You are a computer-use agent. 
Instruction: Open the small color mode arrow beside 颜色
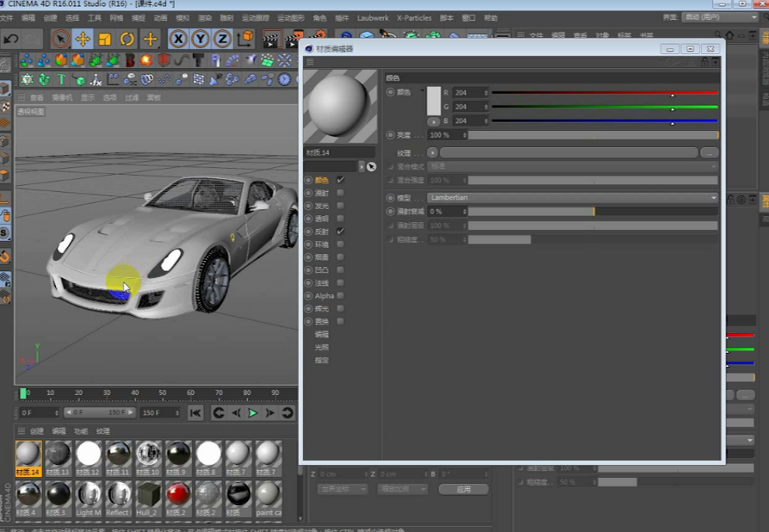tap(422, 90)
